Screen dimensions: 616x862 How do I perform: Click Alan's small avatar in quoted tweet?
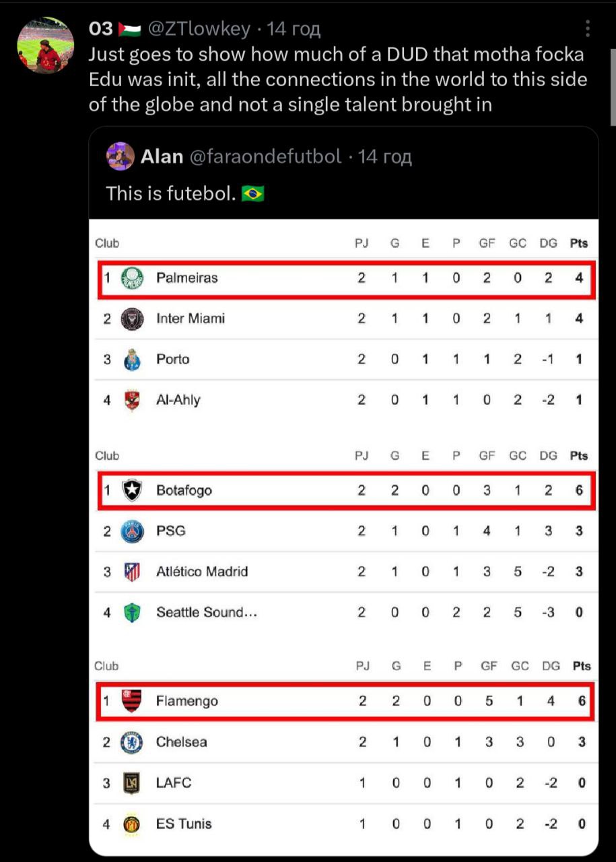point(120,157)
